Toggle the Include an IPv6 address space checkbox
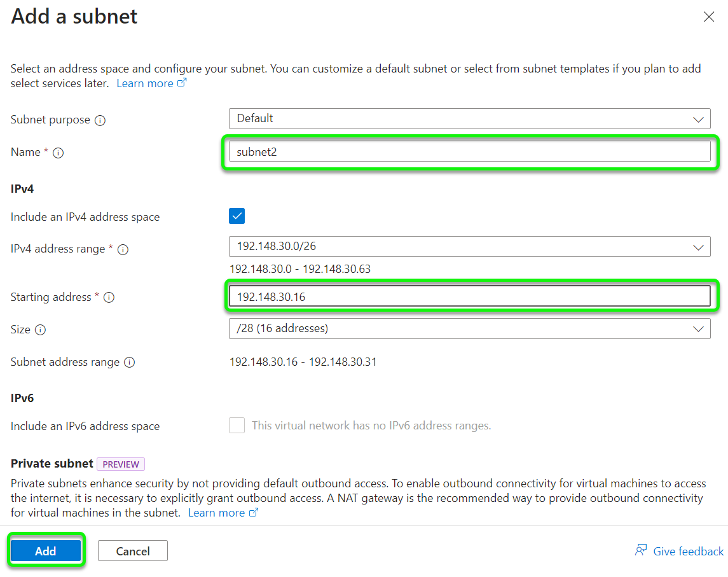This screenshot has width=728, height=577. click(237, 425)
